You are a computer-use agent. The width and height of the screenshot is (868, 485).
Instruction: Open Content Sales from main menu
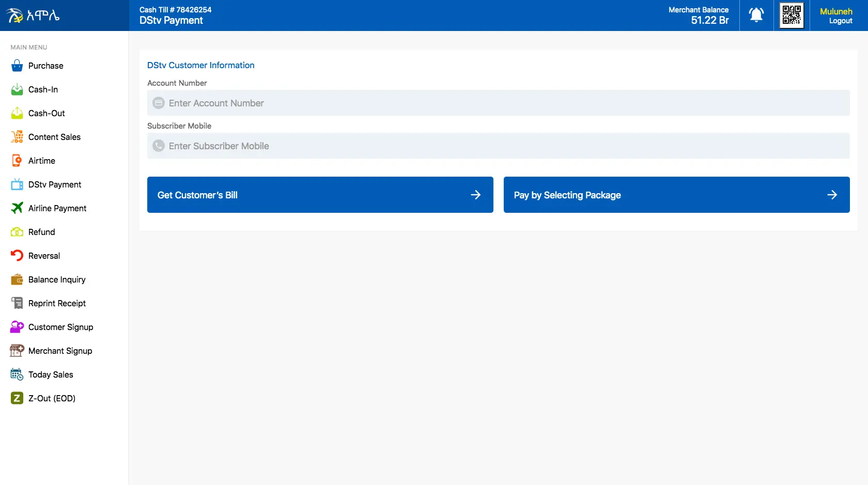pos(54,137)
